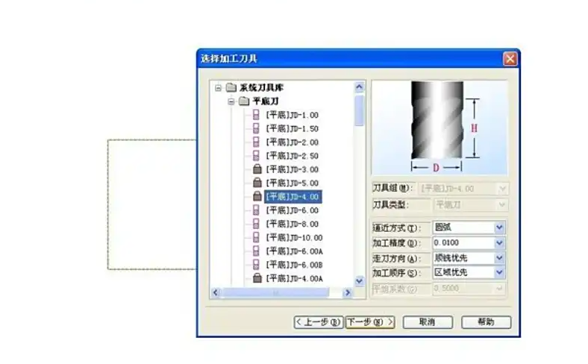Collapse the 系统刀具库 tree node
This screenshot has width=588, height=364.
218,88
